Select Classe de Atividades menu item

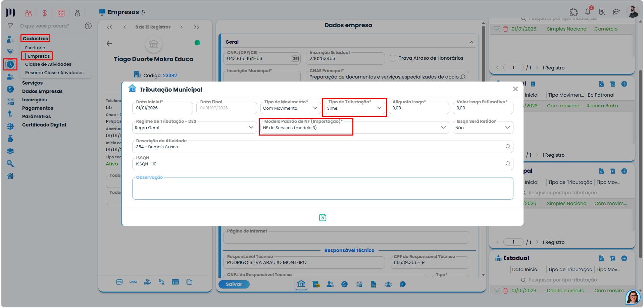coord(48,64)
